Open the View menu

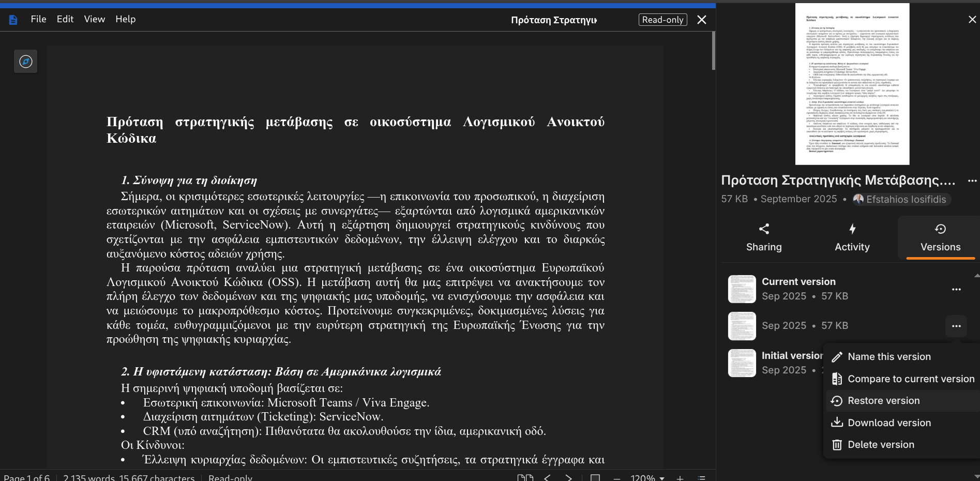[x=95, y=19]
